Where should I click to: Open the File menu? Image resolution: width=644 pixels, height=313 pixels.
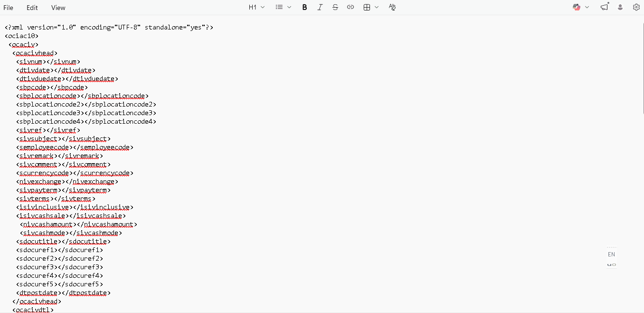(9, 8)
